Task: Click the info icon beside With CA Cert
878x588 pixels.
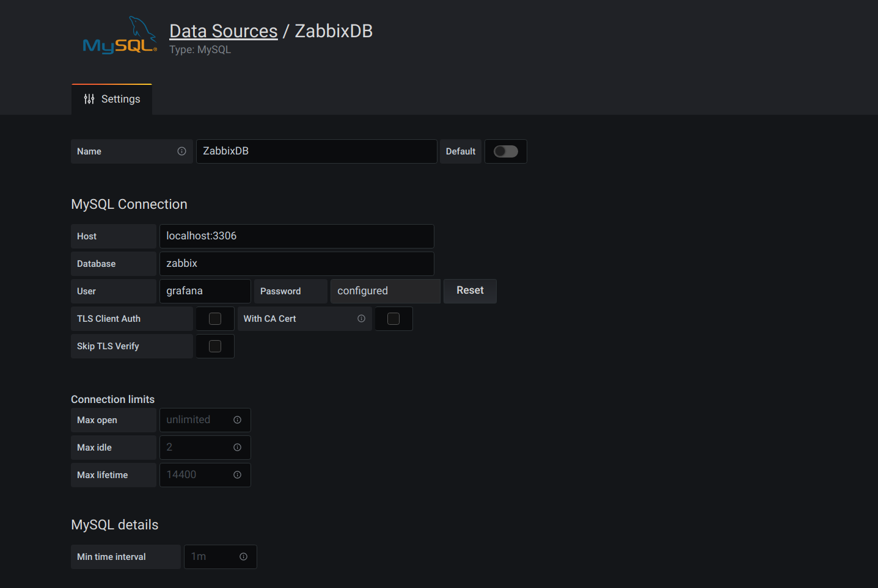Action: point(361,318)
